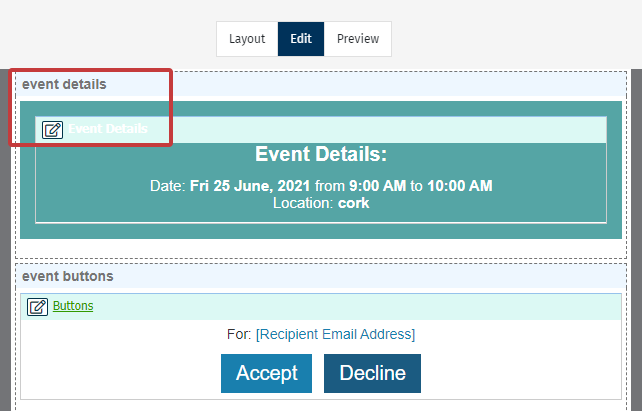Select the Edit tab
Viewport: 642px width, 411px height.
[301, 39]
